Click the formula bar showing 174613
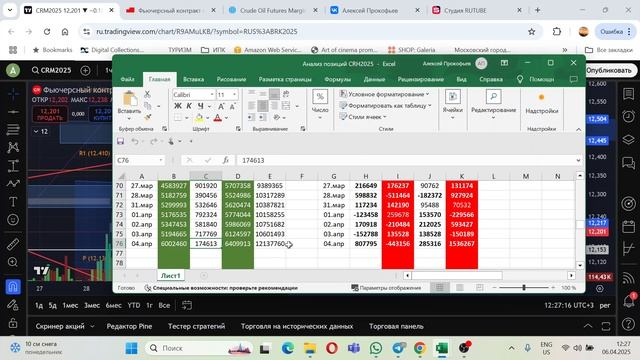 pos(406,160)
